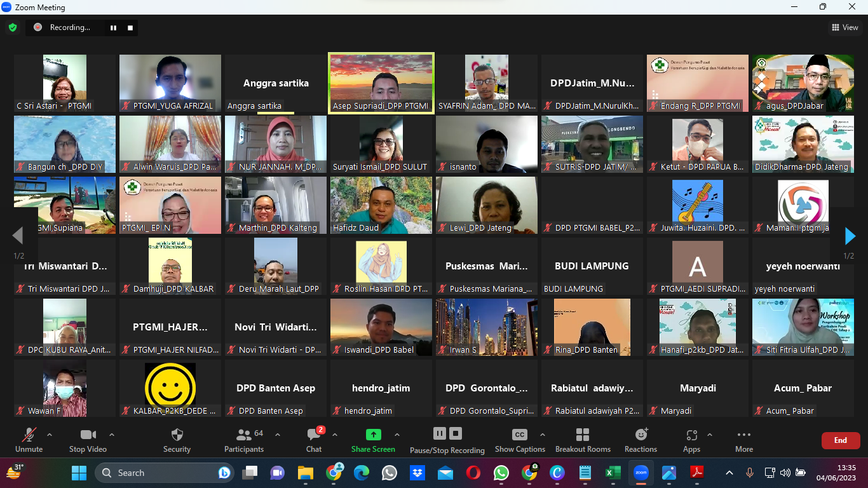Go to the next gallery page
This screenshot has height=488, width=868.
850,236
